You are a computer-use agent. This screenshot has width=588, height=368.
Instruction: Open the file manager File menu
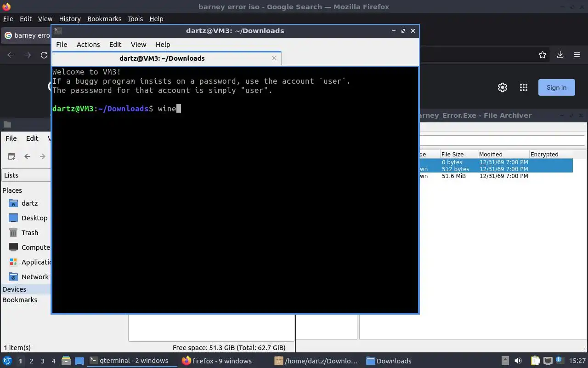[11, 138]
